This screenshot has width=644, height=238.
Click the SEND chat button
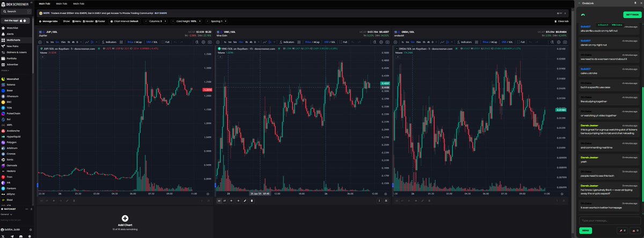(586, 230)
